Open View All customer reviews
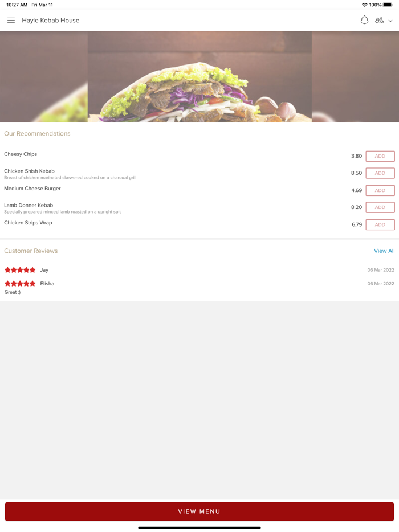The width and height of the screenshot is (399, 532). (x=384, y=251)
